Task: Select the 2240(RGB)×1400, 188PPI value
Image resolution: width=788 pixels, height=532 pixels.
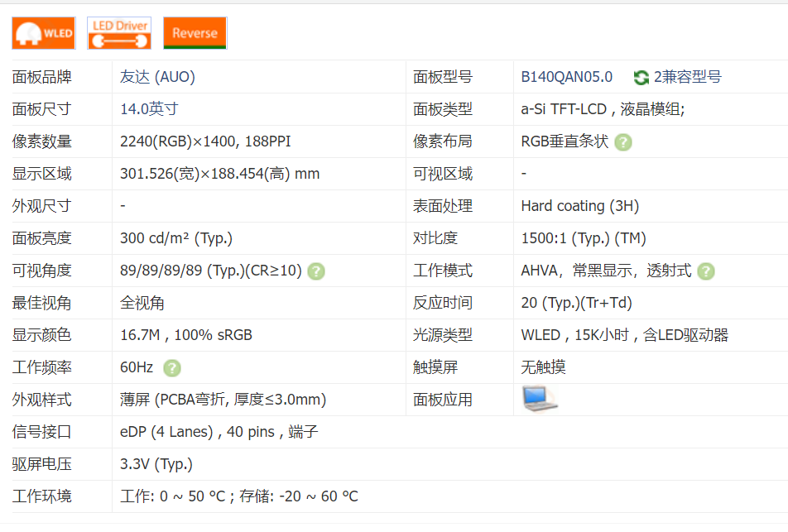Action: tap(205, 141)
